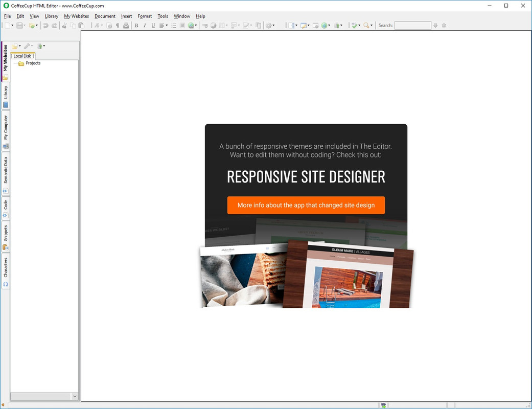
Task: Click More info about the app button
Action: (x=306, y=205)
